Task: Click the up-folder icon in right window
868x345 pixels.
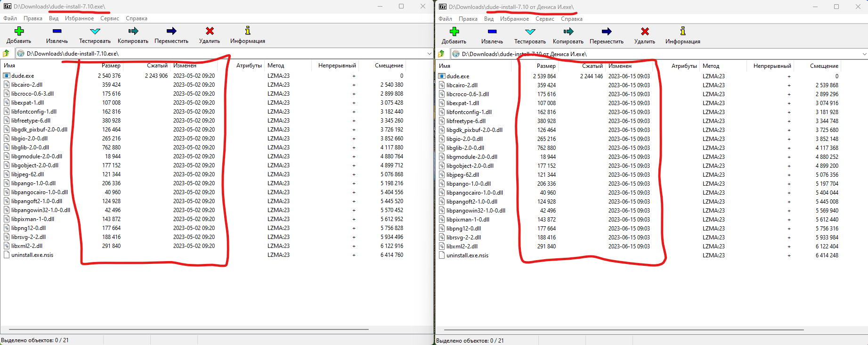Action: 441,54
